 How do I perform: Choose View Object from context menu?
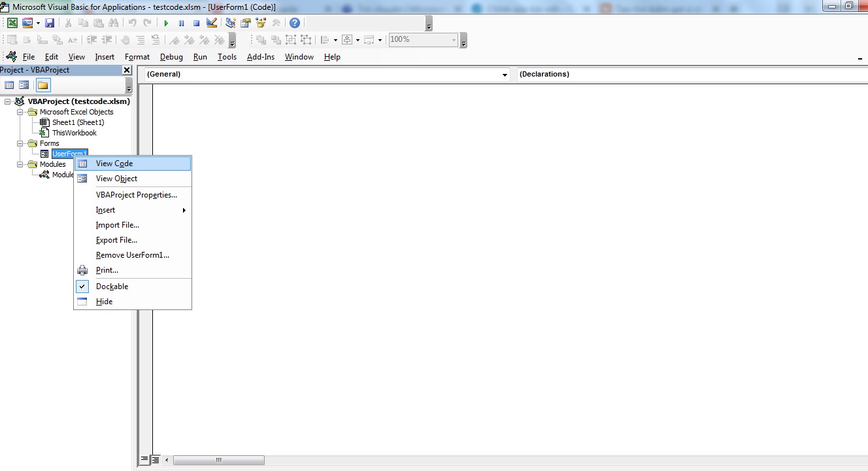point(133,179)
